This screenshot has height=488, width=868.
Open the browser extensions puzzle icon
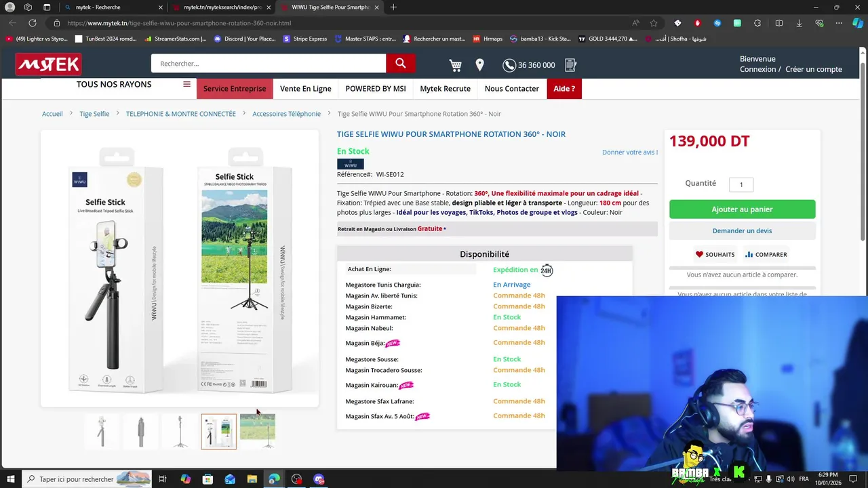(x=757, y=23)
